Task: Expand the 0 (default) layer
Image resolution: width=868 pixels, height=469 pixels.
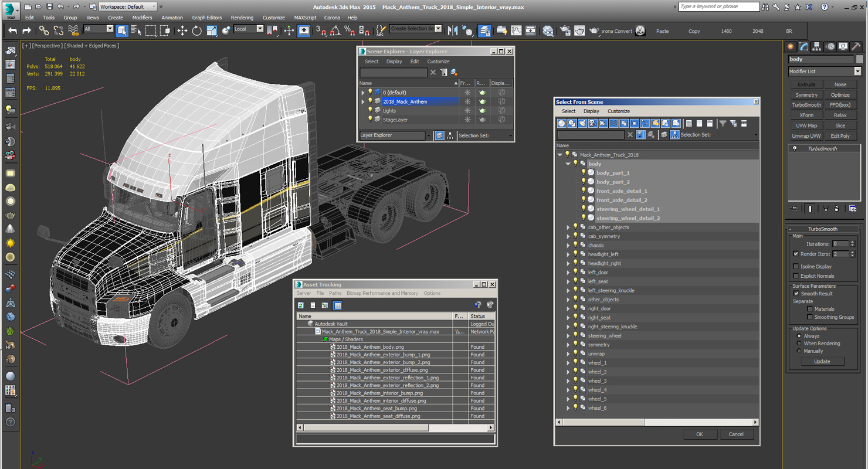Action: 363,93
